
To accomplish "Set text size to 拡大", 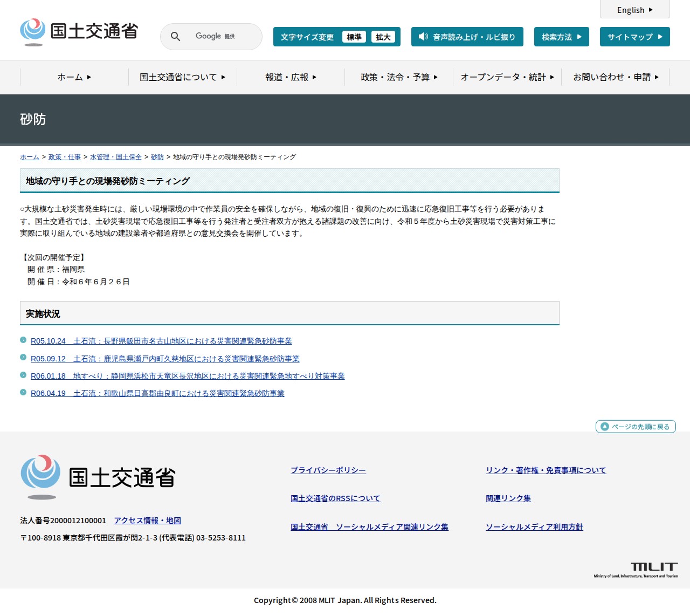I will 383,37.
